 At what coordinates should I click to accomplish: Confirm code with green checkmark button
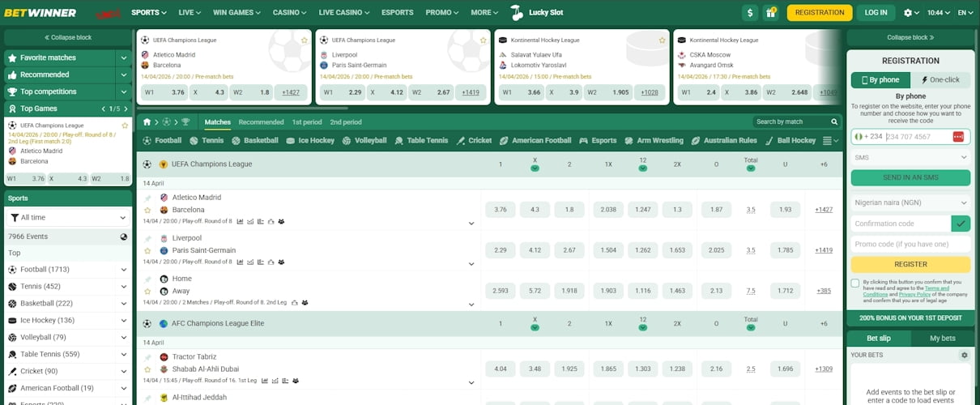tap(961, 223)
